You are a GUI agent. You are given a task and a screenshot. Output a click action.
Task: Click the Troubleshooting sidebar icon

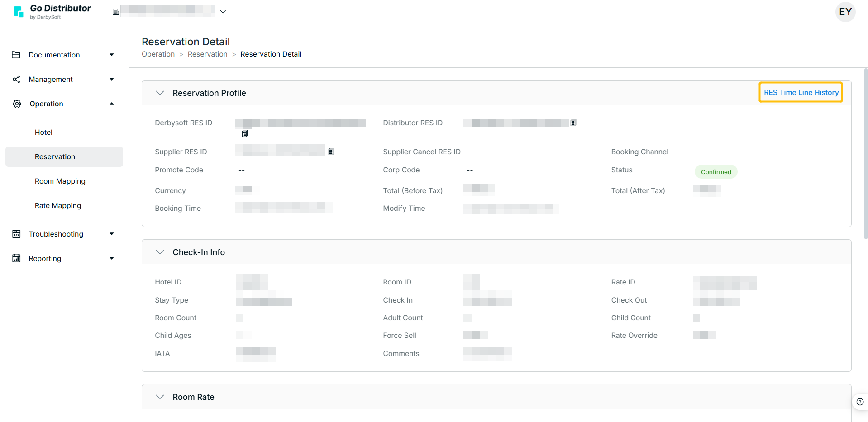tap(16, 234)
